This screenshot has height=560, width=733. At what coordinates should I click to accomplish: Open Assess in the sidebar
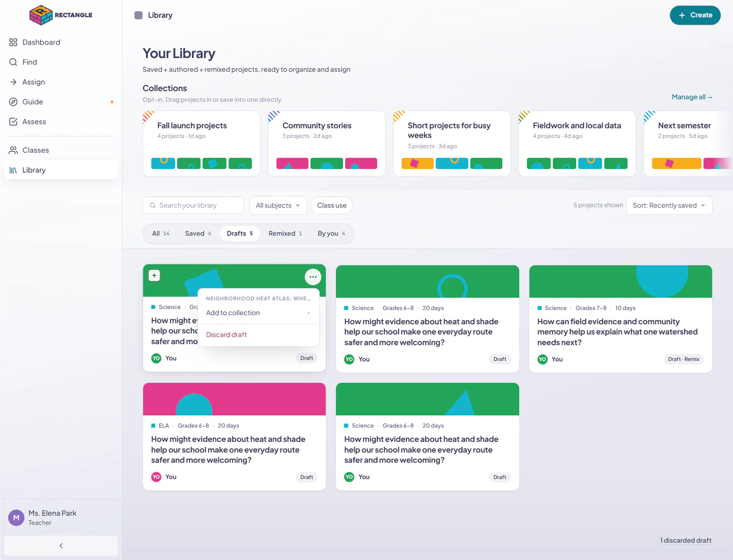click(61, 122)
